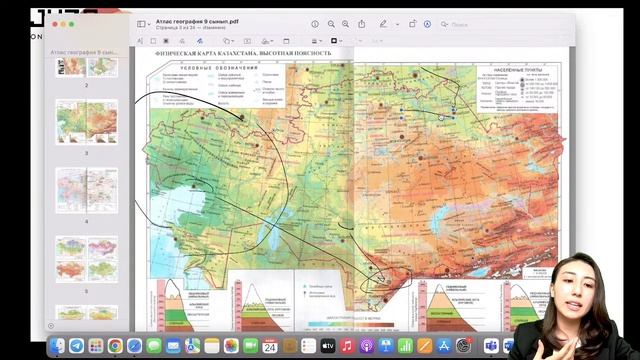
Task: Open the Share menu
Action: (362, 24)
